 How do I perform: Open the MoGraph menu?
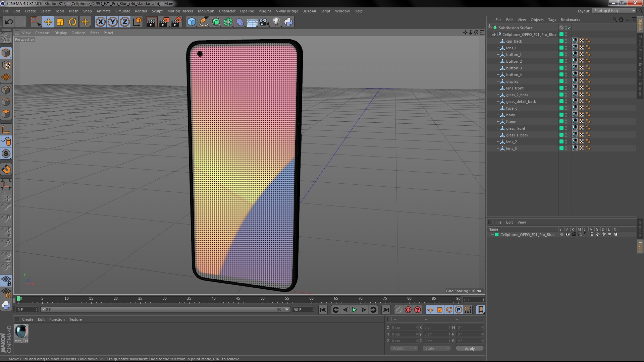click(206, 11)
